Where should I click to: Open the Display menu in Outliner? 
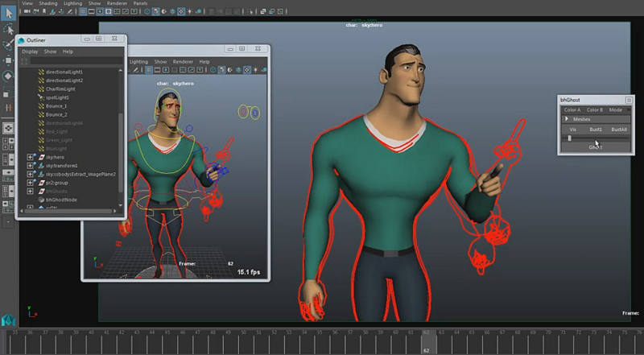click(30, 52)
